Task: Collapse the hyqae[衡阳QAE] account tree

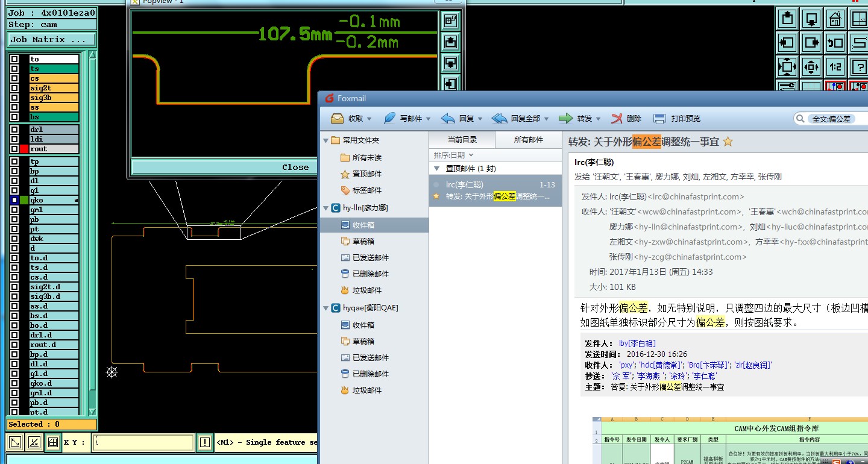Action: pos(326,308)
